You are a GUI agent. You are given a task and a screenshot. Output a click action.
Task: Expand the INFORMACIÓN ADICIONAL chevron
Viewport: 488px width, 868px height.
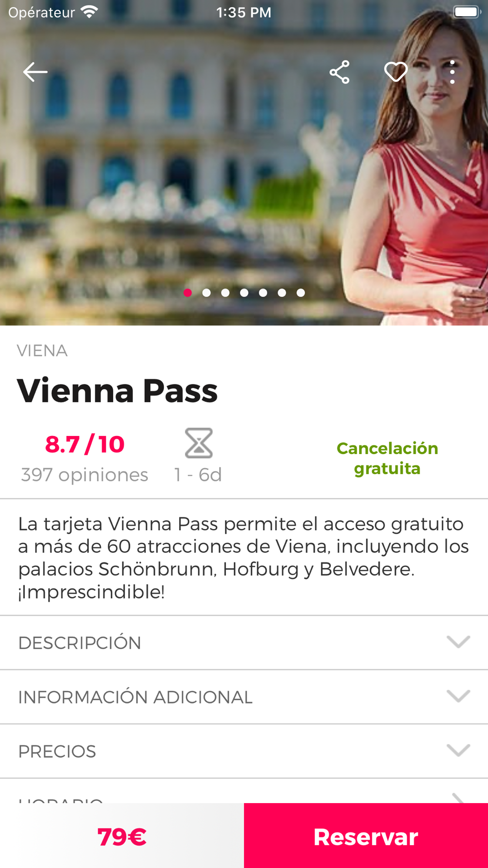point(458,696)
